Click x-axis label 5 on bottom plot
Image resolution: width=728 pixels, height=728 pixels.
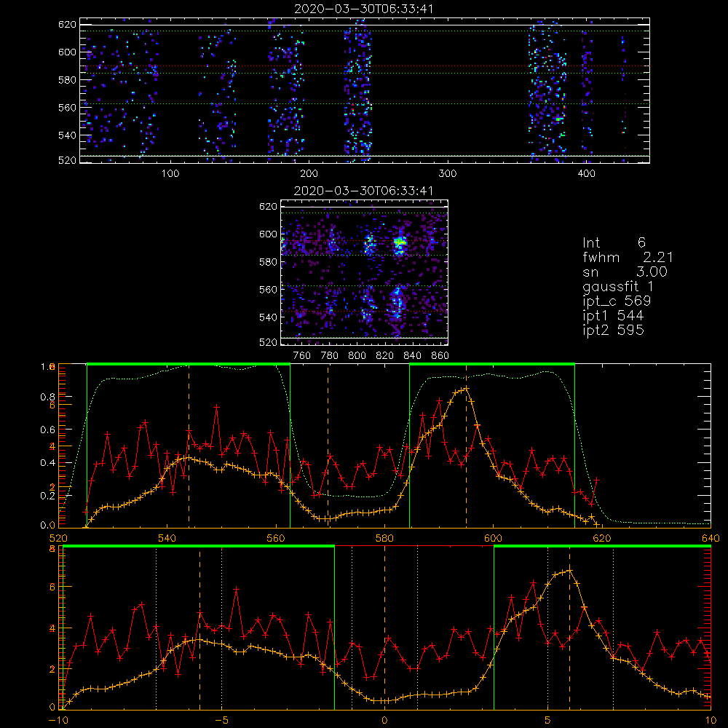(x=547, y=720)
